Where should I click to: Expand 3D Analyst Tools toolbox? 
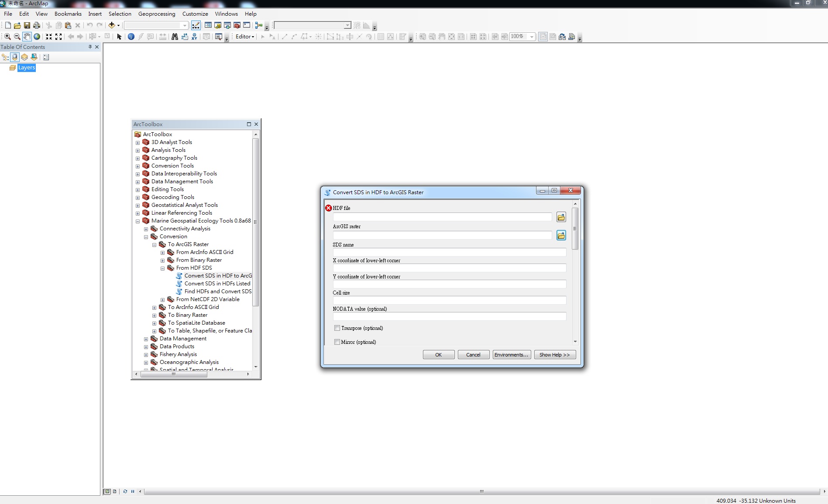(x=137, y=143)
